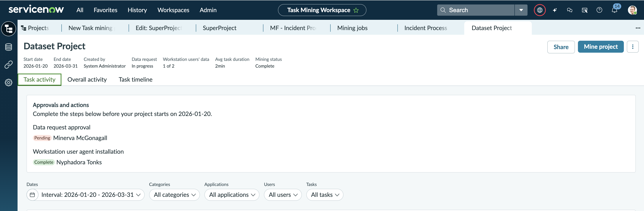
Task: Click the Approvals and actions heading
Action: pos(61,105)
